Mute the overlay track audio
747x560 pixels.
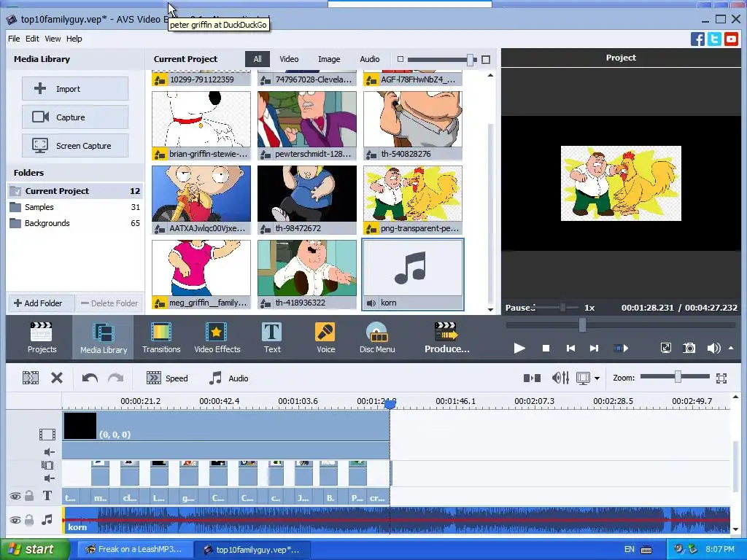coord(49,478)
